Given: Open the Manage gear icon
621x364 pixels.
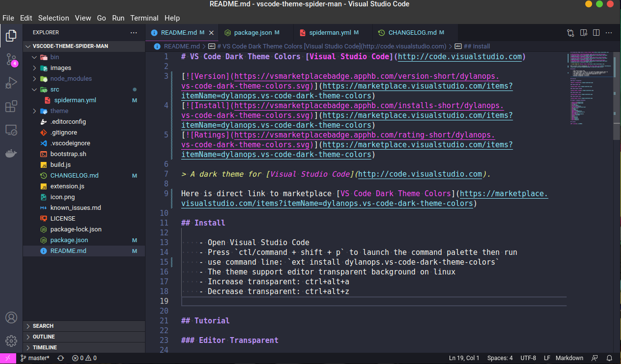Looking at the screenshot, I should [x=11, y=341].
